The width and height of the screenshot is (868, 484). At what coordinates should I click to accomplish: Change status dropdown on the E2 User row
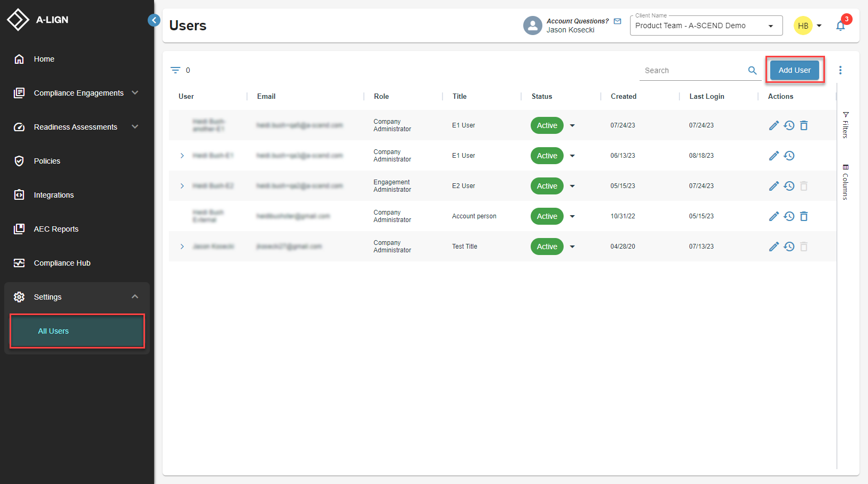click(572, 186)
